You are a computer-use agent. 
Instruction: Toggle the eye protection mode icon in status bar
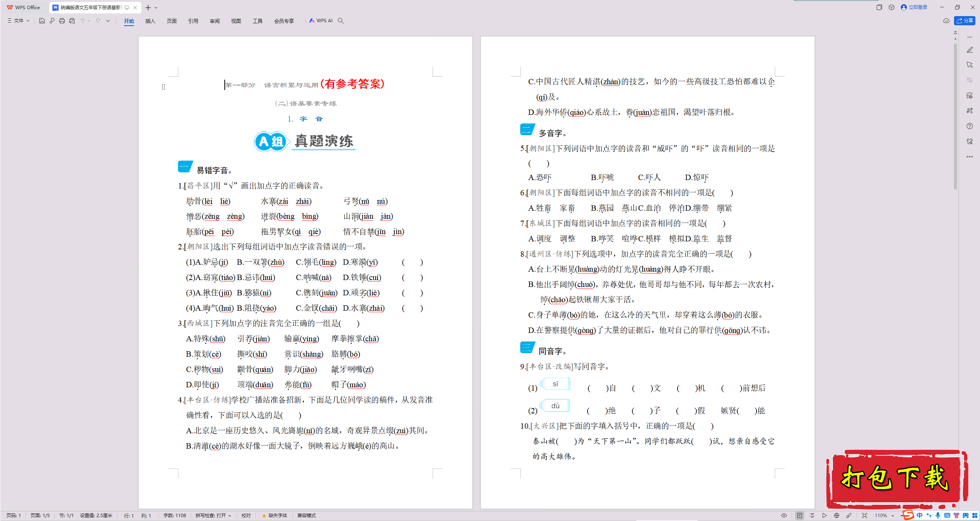(784, 516)
